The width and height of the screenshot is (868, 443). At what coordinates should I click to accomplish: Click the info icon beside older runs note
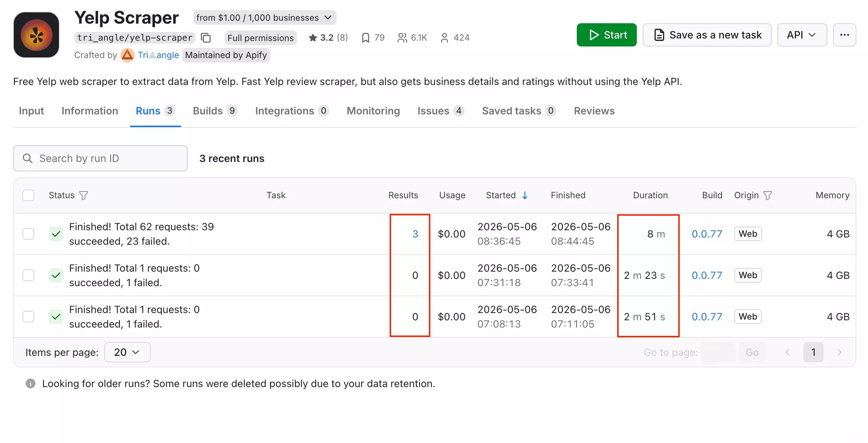pos(31,383)
